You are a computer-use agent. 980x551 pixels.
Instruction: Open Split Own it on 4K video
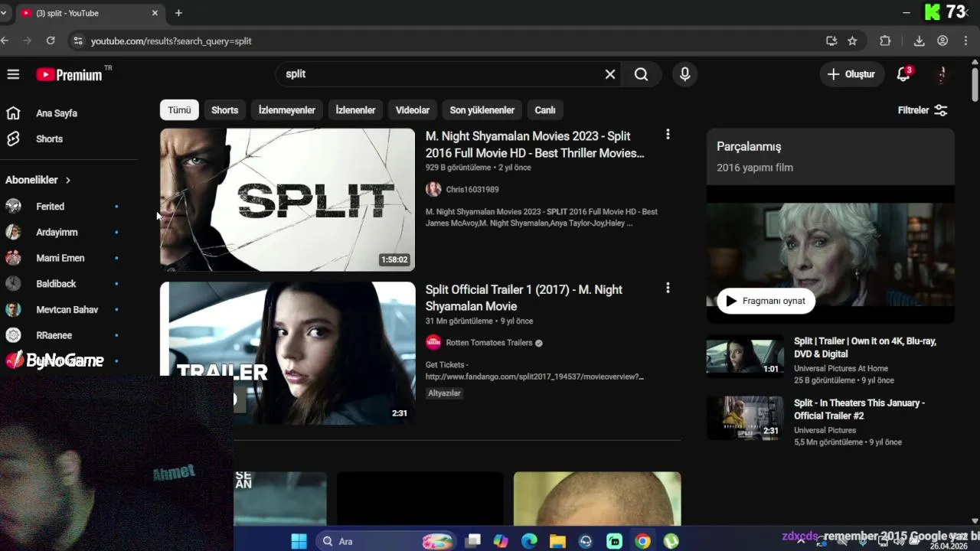tap(865, 347)
